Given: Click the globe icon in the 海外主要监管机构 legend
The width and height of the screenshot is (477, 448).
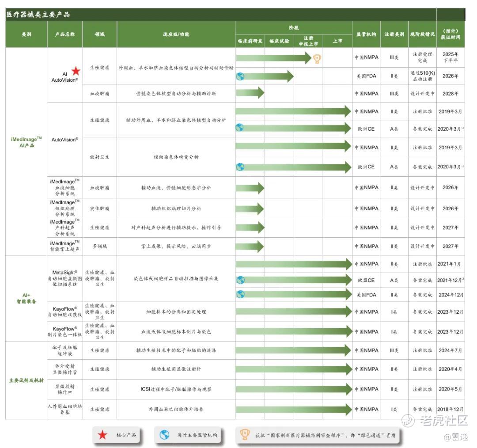Looking at the screenshot, I should pos(164,435).
